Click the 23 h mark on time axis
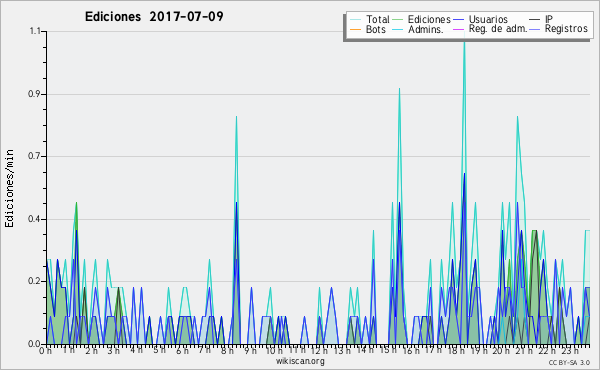Viewport: 600px width, 370px height. pos(570,350)
